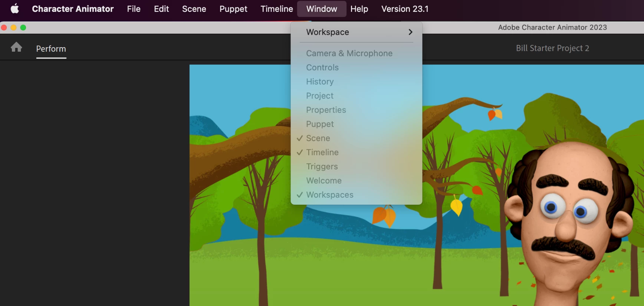Go to the Home screen icon

(x=16, y=47)
